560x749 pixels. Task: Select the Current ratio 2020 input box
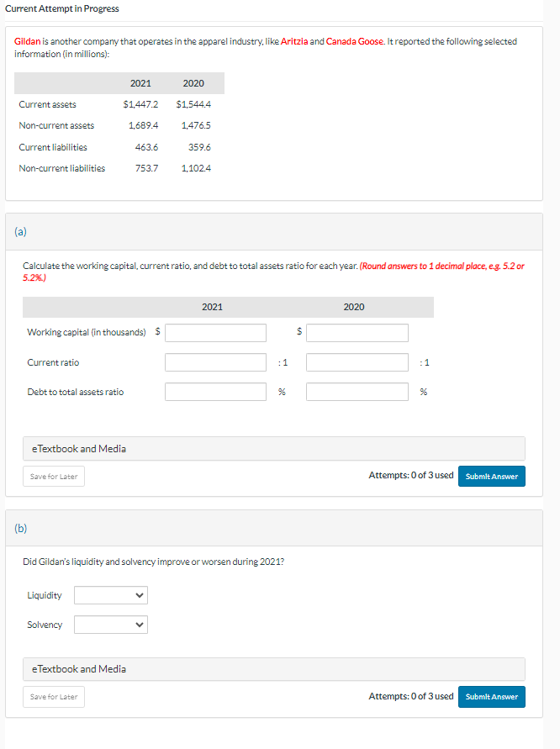(x=357, y=361)
